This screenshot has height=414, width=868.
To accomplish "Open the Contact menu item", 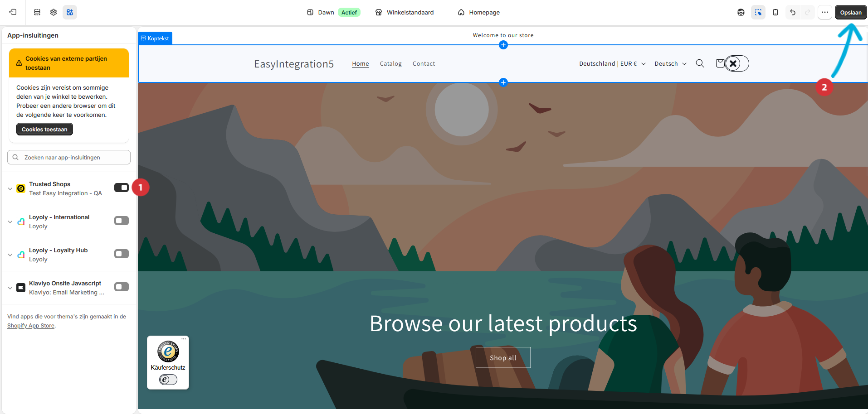I will [424, 64].
